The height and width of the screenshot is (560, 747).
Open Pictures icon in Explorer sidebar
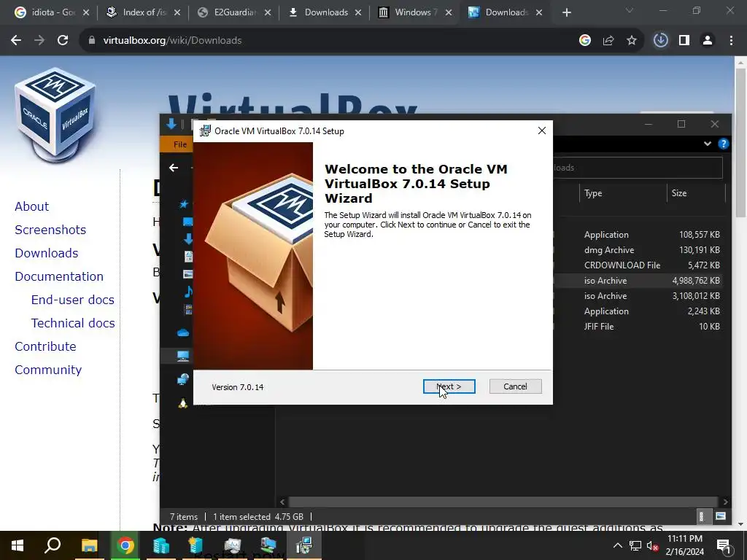point(188,274)
